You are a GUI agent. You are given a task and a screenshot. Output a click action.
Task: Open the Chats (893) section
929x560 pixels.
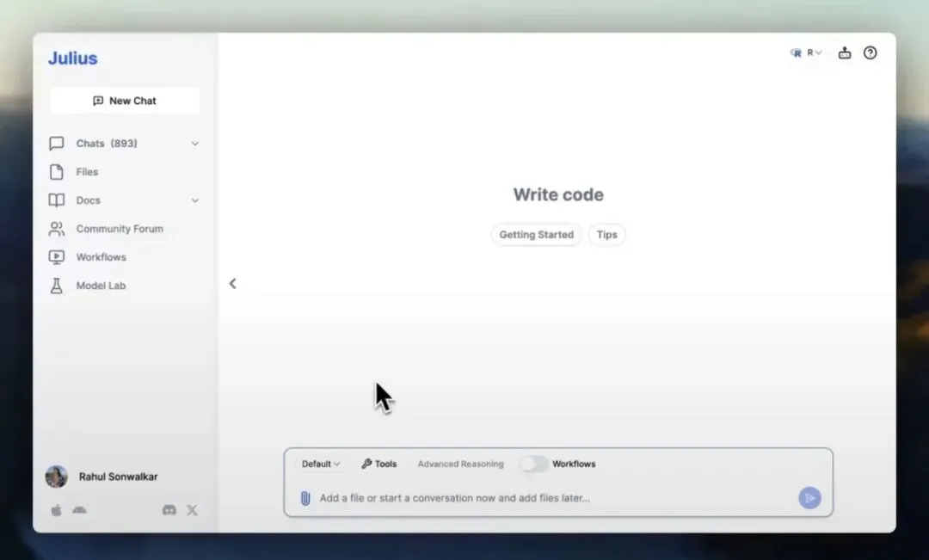[124, 144]
